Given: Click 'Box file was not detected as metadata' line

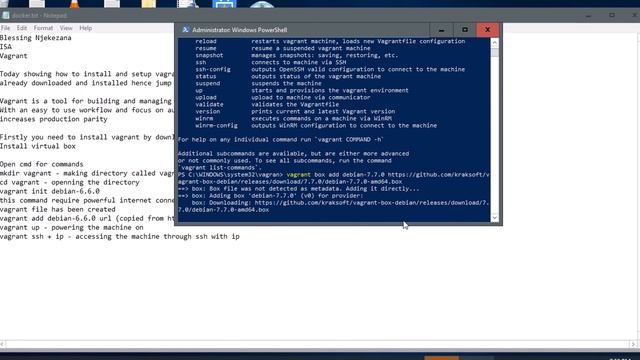Looking at the screenshot, I should pyautogui.click(x=299, y=189).
